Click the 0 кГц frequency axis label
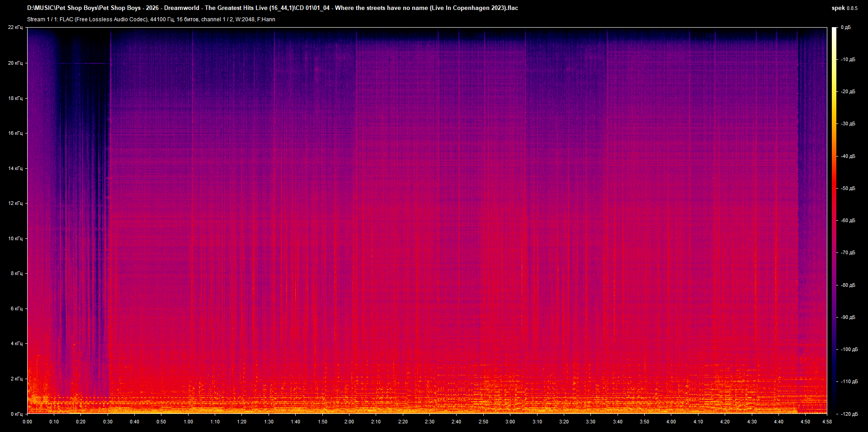This screenshot has width=868, height=432. 16,413
